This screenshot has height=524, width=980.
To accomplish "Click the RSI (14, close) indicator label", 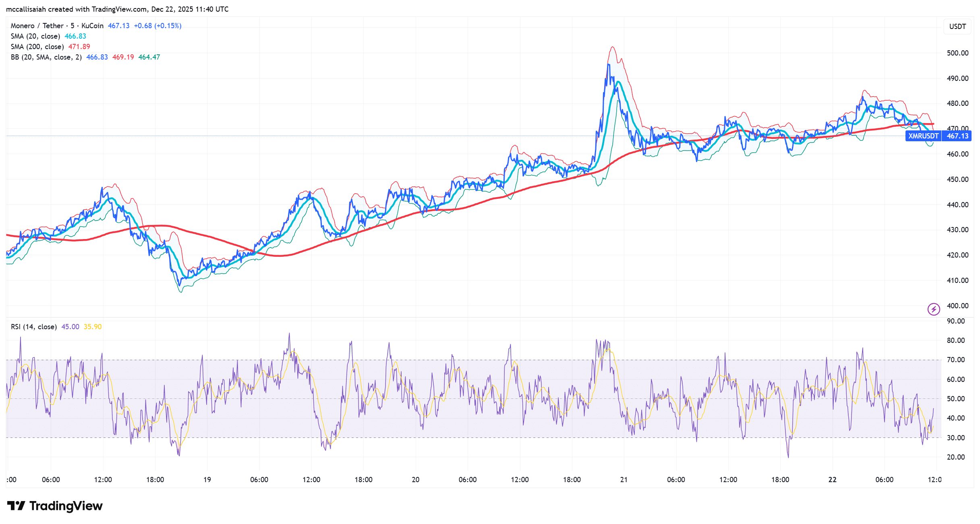I will click(34, 327).
